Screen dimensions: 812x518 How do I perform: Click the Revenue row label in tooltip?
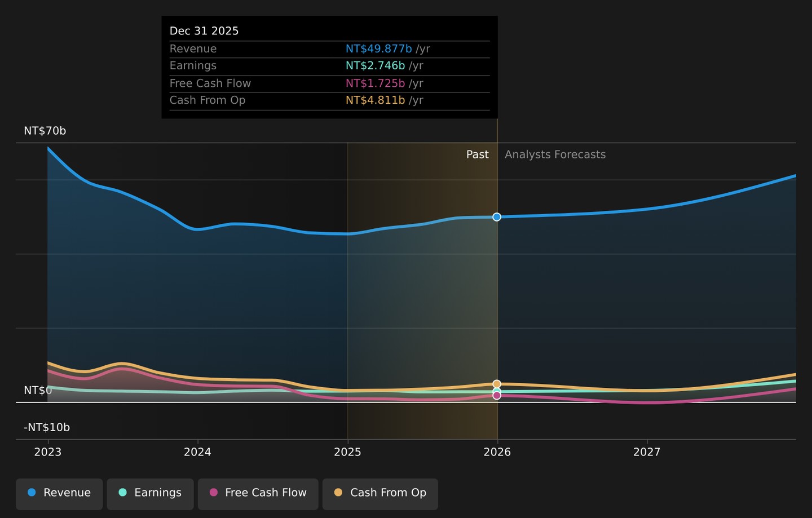coord(193,49)
